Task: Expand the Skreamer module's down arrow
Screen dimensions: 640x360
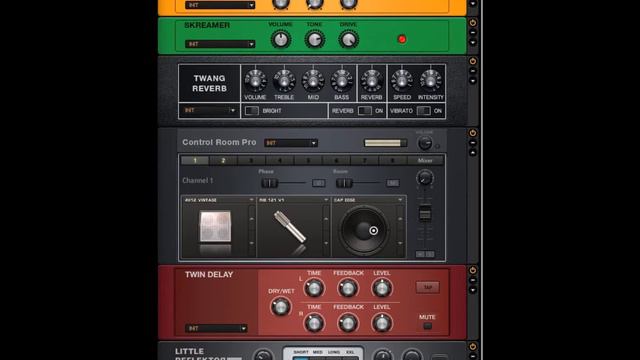Action: click(x=473, y=42)
